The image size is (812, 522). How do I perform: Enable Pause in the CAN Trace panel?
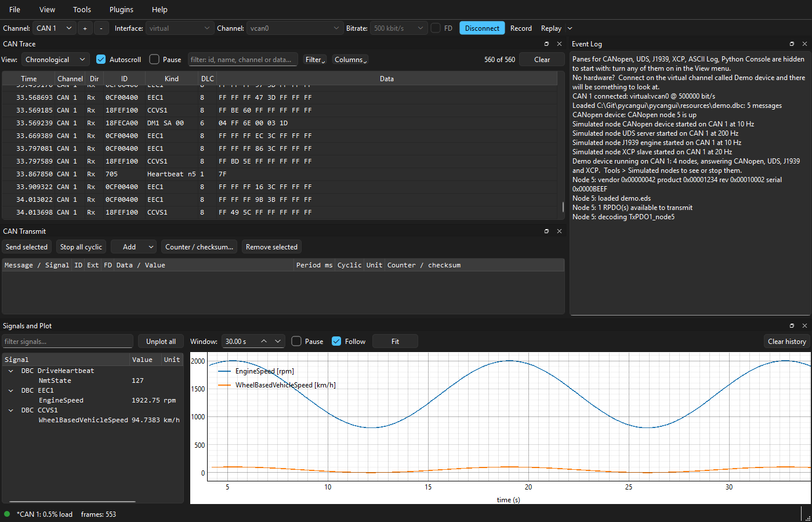click(x=154, y=60)
